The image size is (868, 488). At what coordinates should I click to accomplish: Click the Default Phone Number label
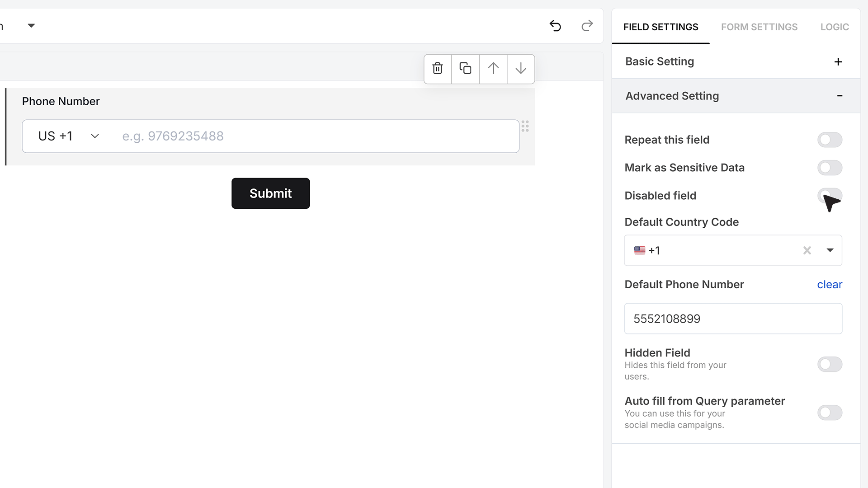tap(684, 285)
